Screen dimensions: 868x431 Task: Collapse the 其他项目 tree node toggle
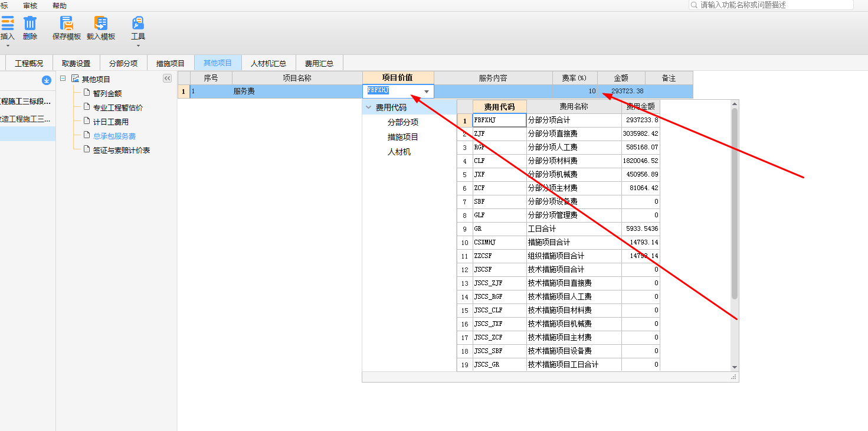pyautogui.click(x=63, y=79)
